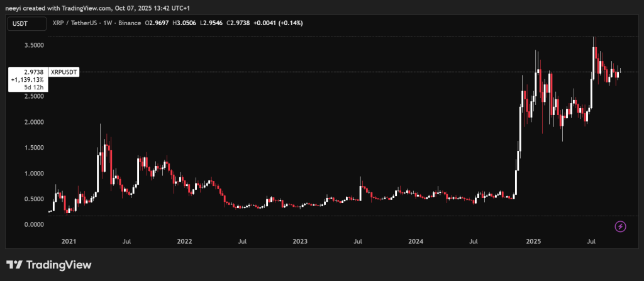Click the 0.5000 price axis label
Screen dimensions: 644x281
pyautogui.click(x=33, y=199)
